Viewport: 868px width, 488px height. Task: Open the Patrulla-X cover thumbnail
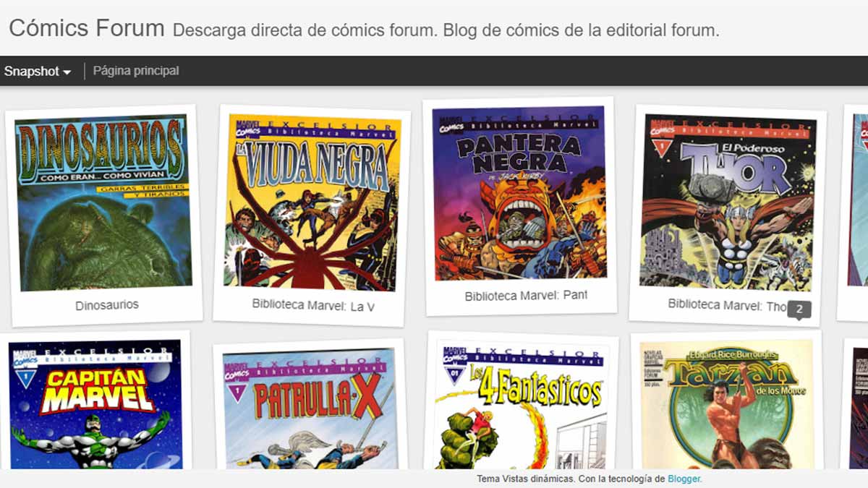tap(310, 410)
